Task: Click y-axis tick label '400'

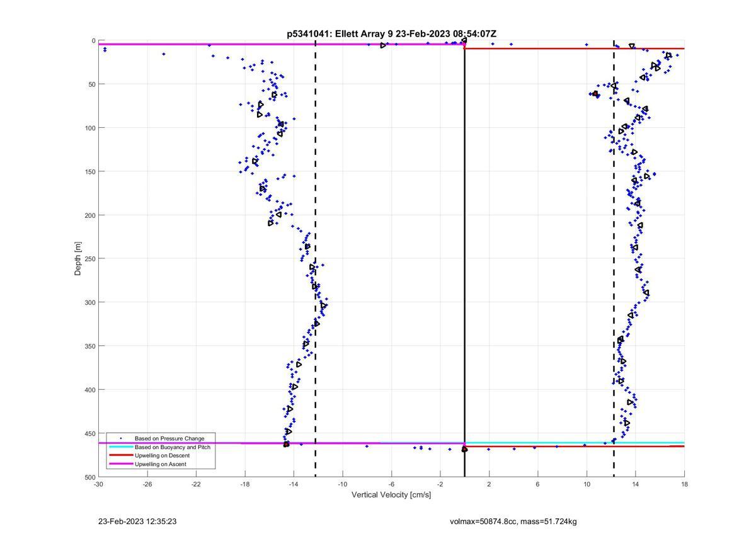Action: pos(90,390)
